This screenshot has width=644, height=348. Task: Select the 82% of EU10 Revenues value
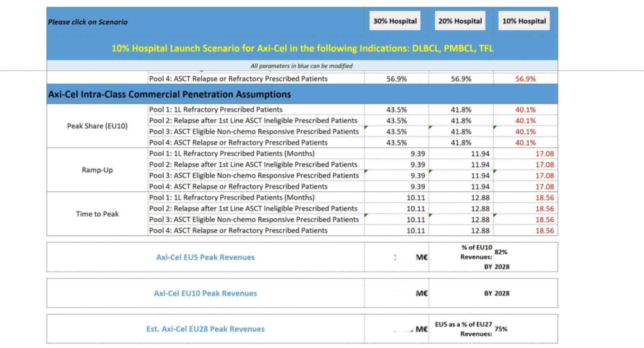(501, 252)
